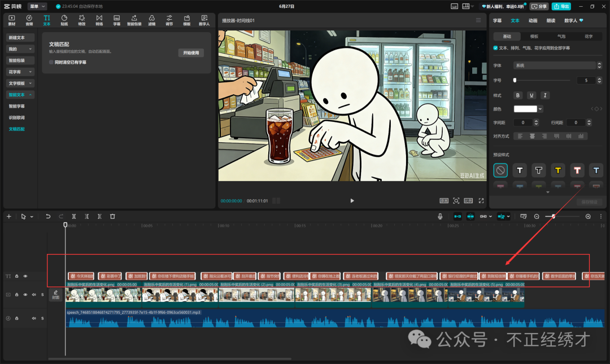The image size is (610, 364).
Task: Collapse the 智能文本 sidebar section
Action: [x=20, y=95]
